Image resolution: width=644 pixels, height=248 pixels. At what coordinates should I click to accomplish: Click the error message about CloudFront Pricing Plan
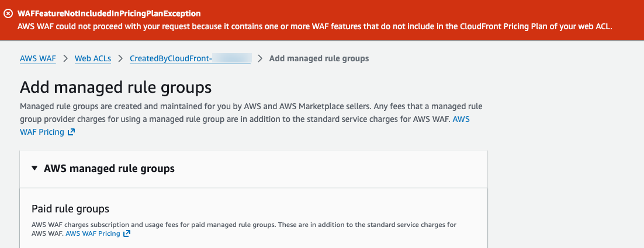click(314, 27)
